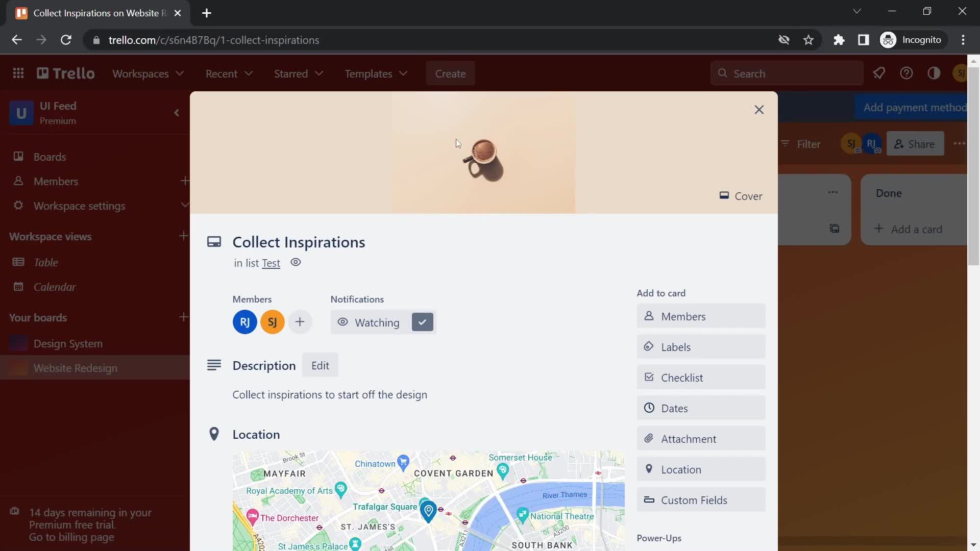Image resolution: width=980 pixels, height=551 pixels.
Task: Select the Test list link
Action: [271, 262]
